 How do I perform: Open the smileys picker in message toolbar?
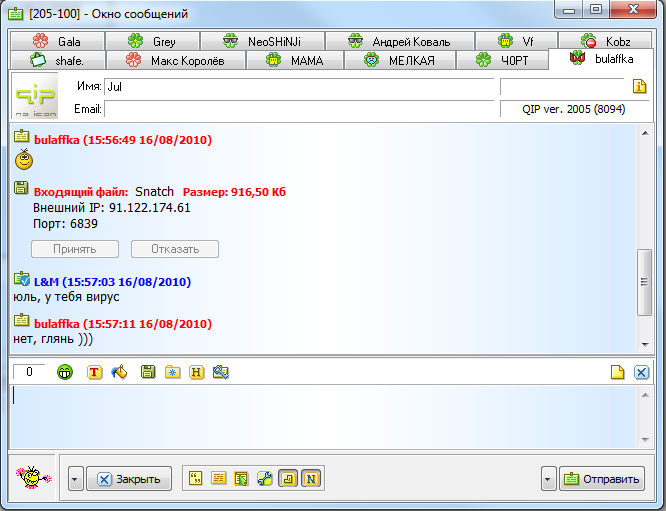[65, 372]
